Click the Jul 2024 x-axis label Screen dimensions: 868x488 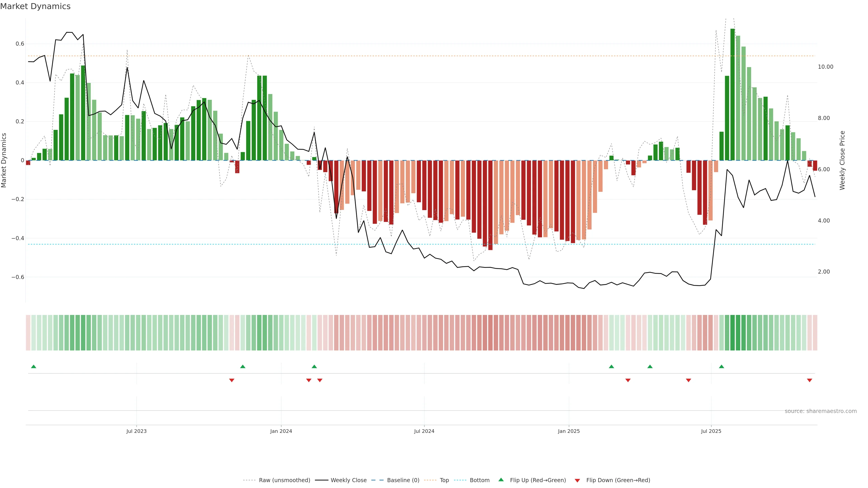click(424, 431)
